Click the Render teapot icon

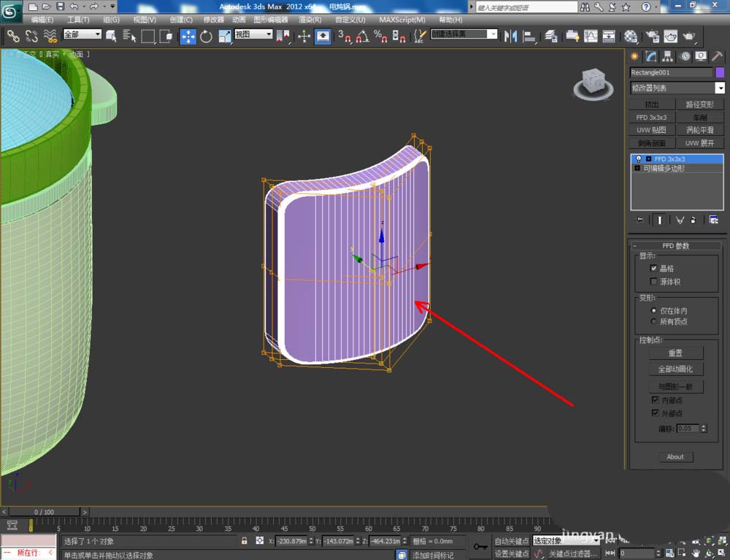point(688,36)
